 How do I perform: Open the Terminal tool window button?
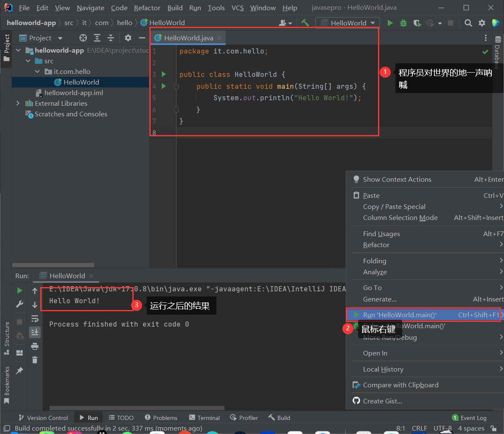204,417
